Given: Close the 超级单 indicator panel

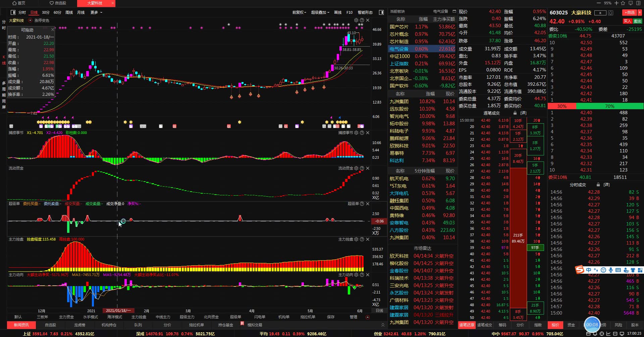Looking at the screenshot, I should click(368, 204).
